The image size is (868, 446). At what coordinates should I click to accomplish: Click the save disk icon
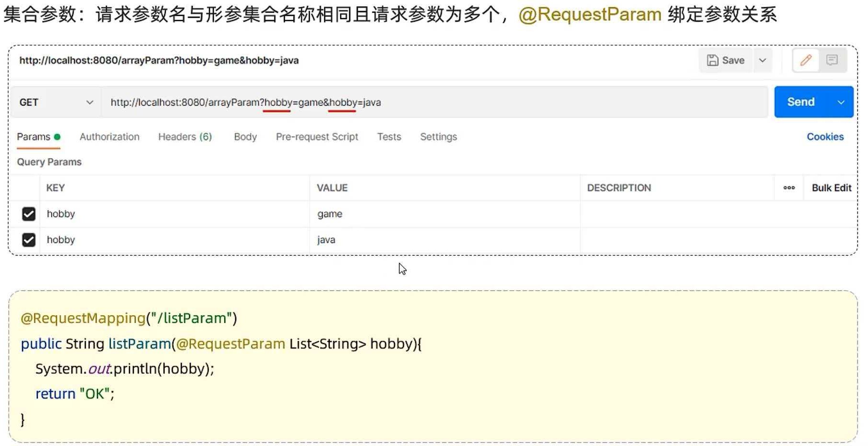(x=712, y=60)
